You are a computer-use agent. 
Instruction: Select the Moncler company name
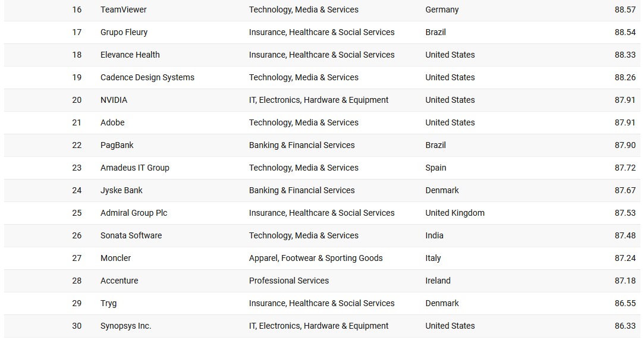[x=115, y=258]
